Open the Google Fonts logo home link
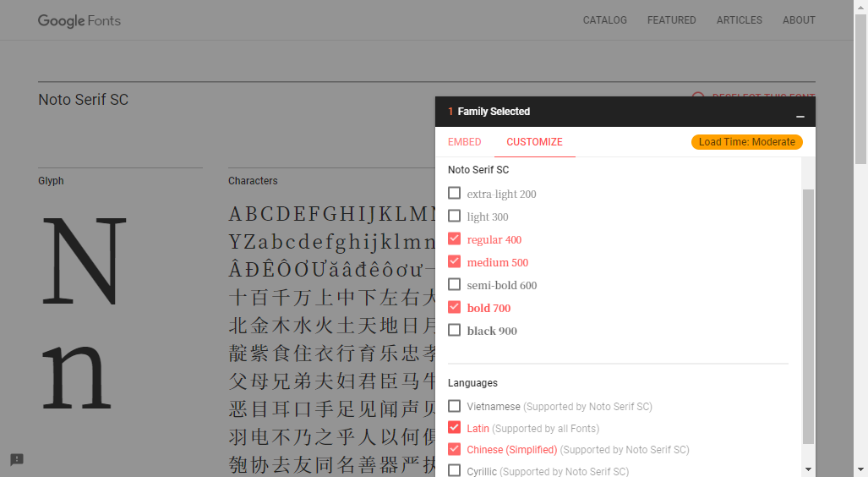 pyautogui.click(x=79, y=20)
